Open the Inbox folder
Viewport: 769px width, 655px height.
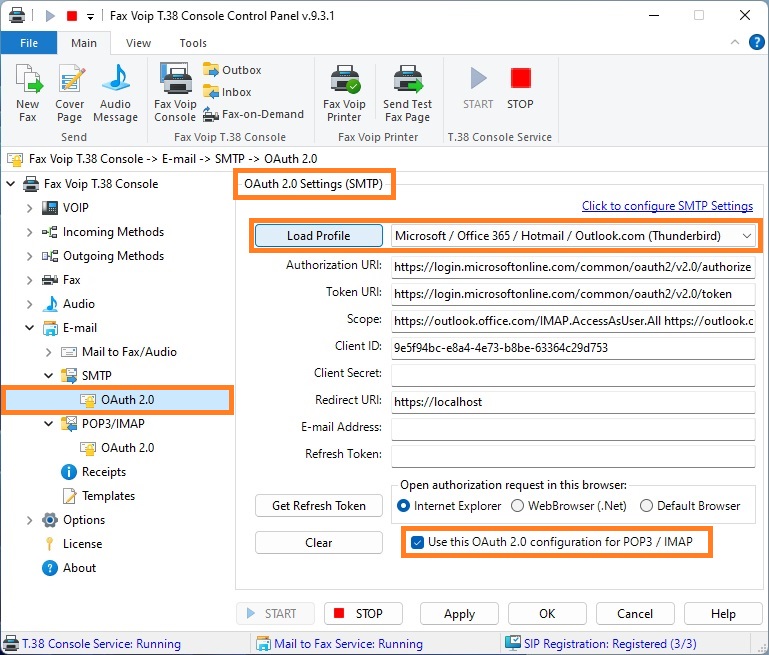click(228, 92)
